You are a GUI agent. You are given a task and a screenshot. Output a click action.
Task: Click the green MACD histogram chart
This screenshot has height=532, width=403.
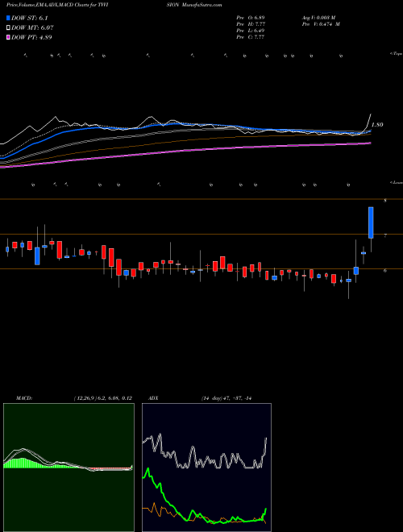[69, 468]
